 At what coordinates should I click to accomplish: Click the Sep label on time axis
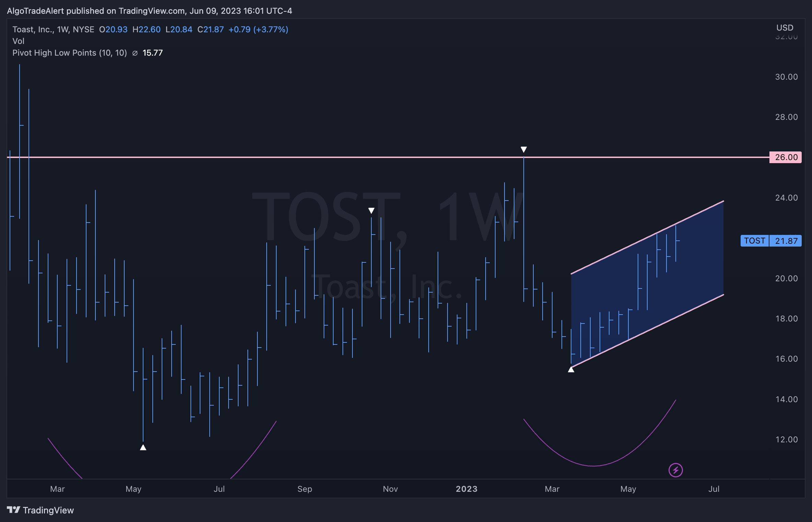tap(305, 489)
